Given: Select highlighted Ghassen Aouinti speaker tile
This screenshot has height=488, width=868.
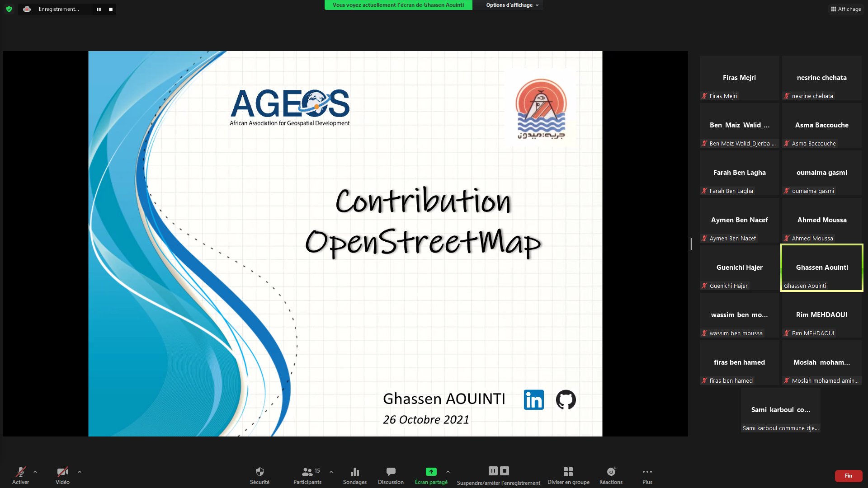Looking at the screenshot, I should point(822,267).
